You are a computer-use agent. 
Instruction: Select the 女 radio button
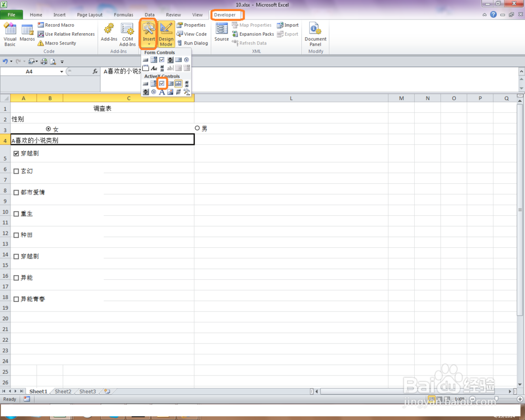[48, 129]
